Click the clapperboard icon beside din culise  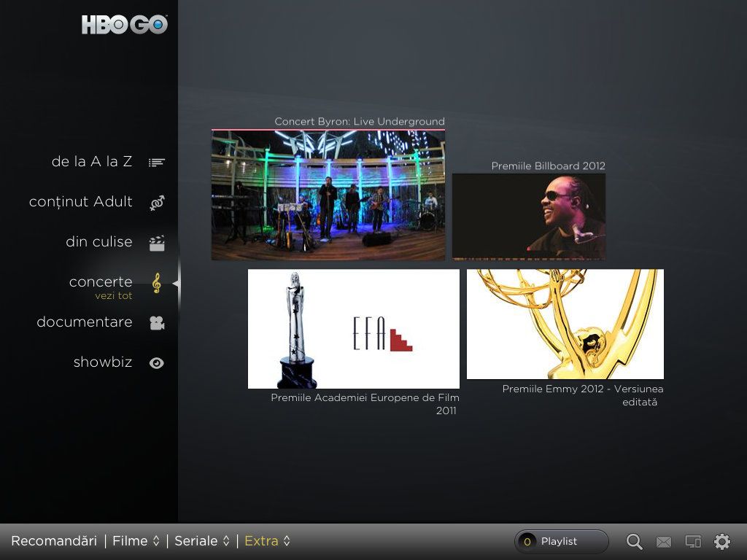(157, 243)
